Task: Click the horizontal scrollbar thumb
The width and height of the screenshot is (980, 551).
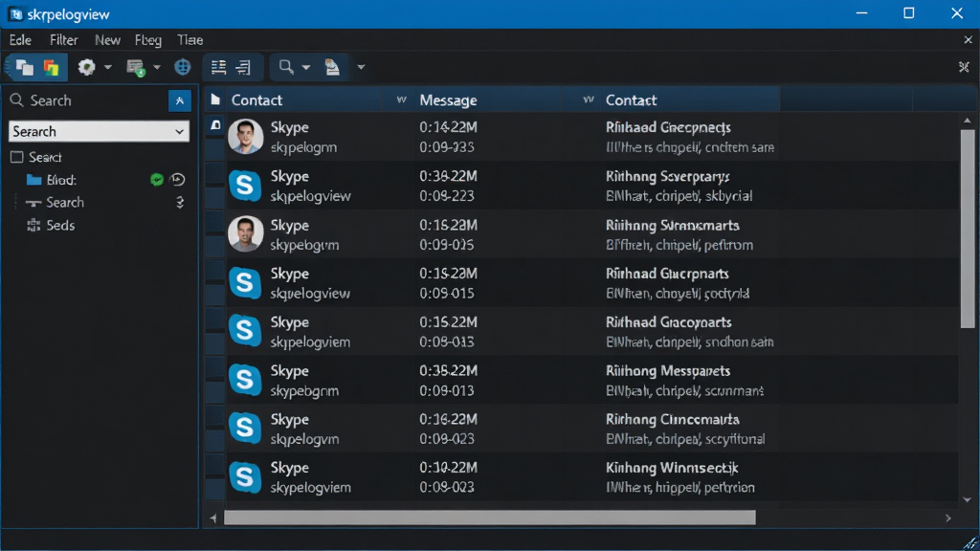Action: point(489,518)
